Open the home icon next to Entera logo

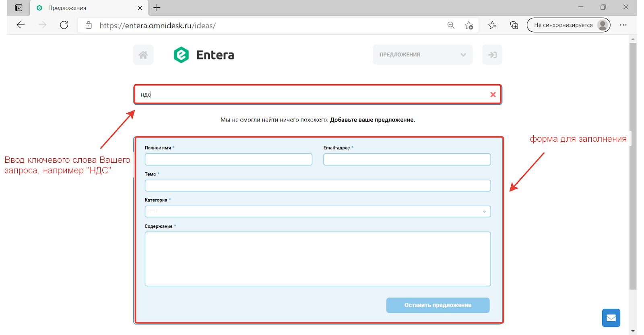143,55
